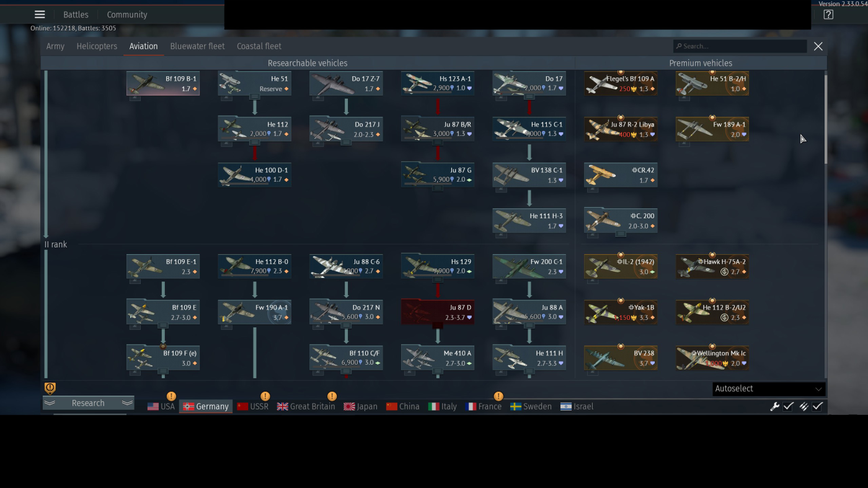Click the orange shield notification icon above Research
This screenshot has height=488, width=868.
(x=50, y=388)
